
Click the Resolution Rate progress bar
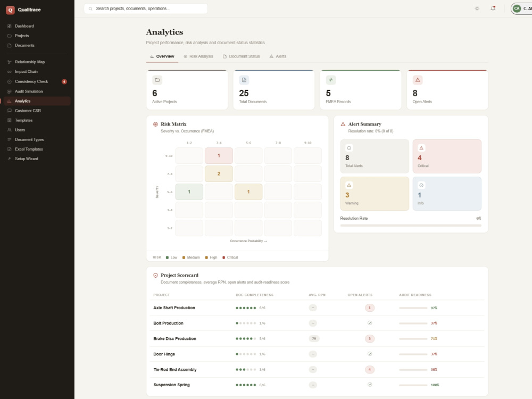pyautogui.click(x=411, y=225)
